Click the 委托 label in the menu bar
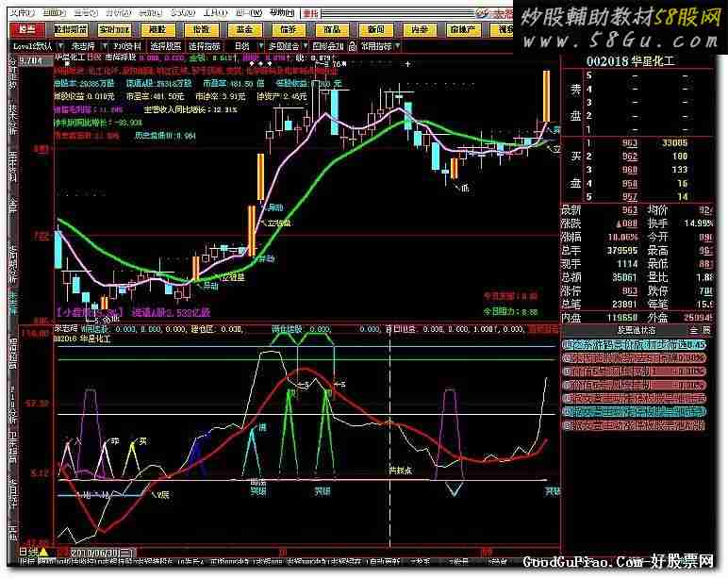Viewport: 728px width, 579px height. point(310,13)
